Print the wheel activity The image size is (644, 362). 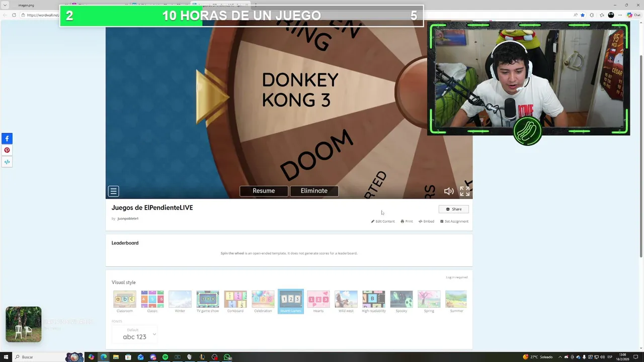(407, 221)
